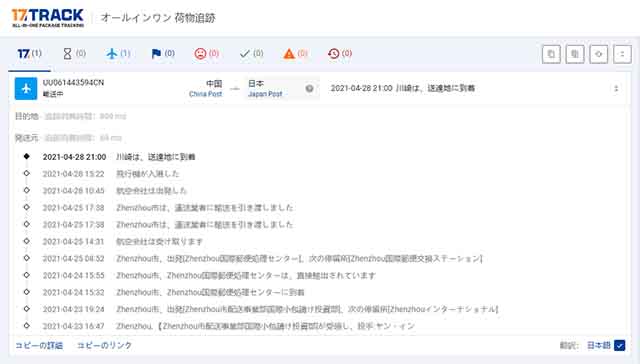Click the 日本語 translation language link
The width and height of the screenshot is (640, 364).
(598, 345)
